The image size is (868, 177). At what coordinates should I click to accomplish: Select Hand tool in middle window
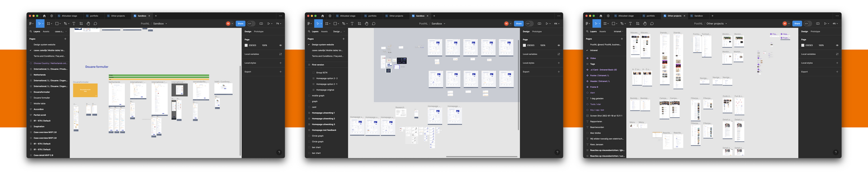click(367, 24)
